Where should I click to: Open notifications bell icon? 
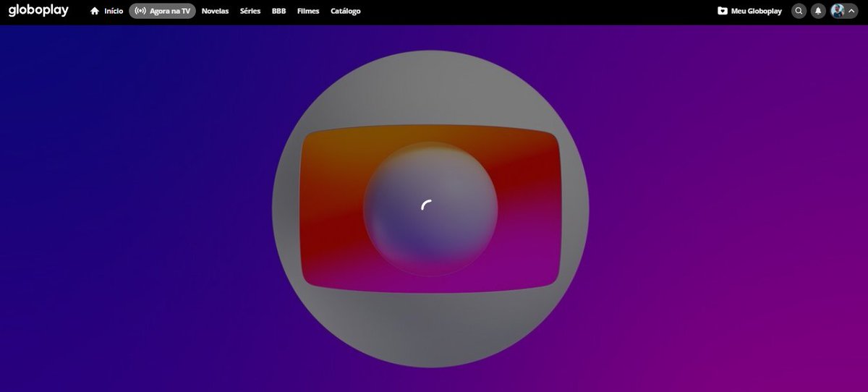[818, 11]
